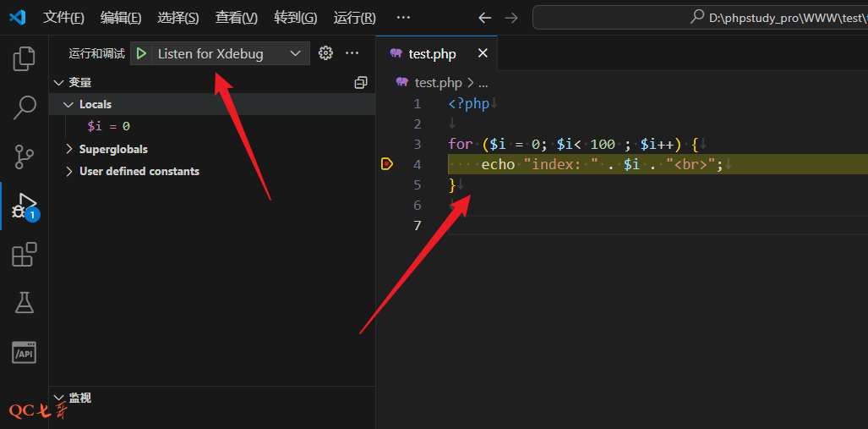The width and height of the screenshot is (868, 429).
Task: Collapse the Locals variable scope
Action: point(68,104)
